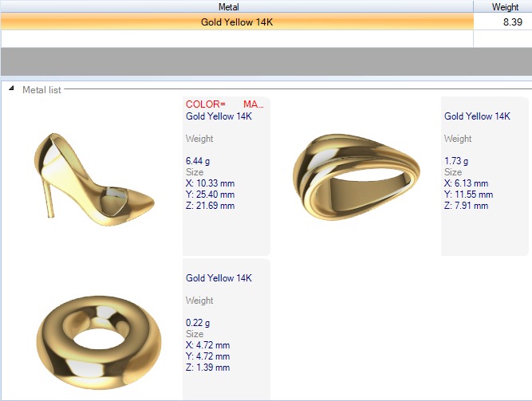532x401 pixels.
Task: Select the 1.73 g weight value
Action: click(x=456, y=161)
